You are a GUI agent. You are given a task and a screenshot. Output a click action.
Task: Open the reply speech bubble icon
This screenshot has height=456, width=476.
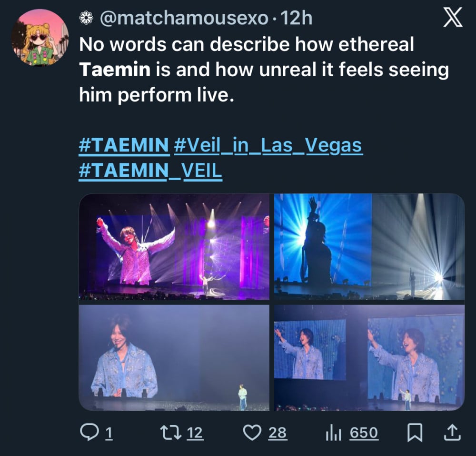[x=89, y=432]
